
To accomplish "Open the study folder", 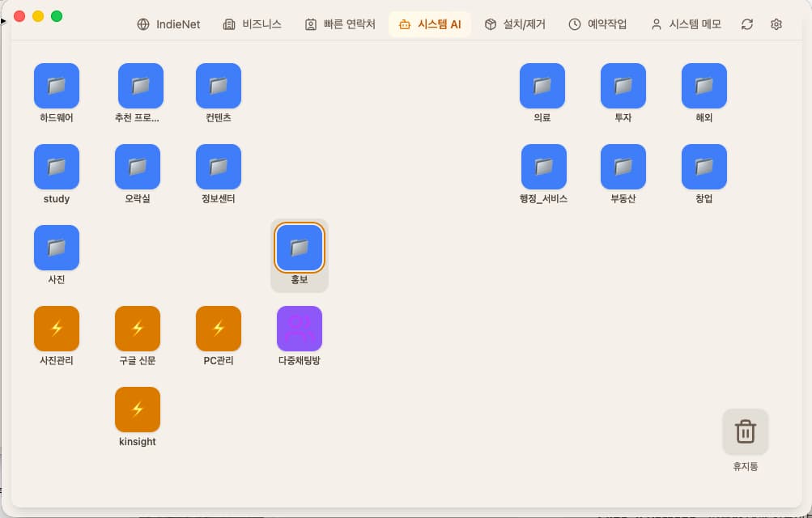I will point(56,166).
